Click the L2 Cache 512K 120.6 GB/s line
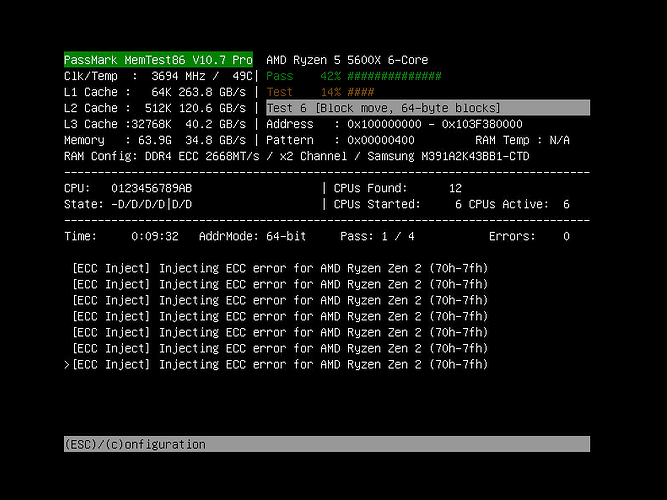Image resolution: width=667 pixels, height=500 pixels. [155, 108]
